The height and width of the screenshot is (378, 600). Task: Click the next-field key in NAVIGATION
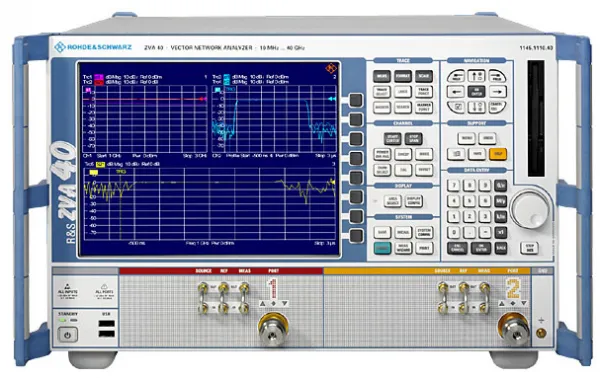coord(497,76)
